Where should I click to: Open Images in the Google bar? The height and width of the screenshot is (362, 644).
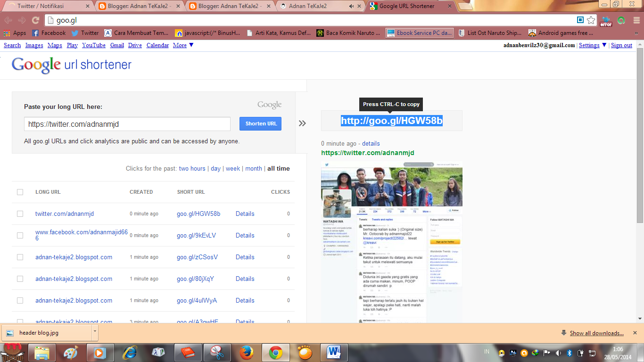click(x=34, y=45)
